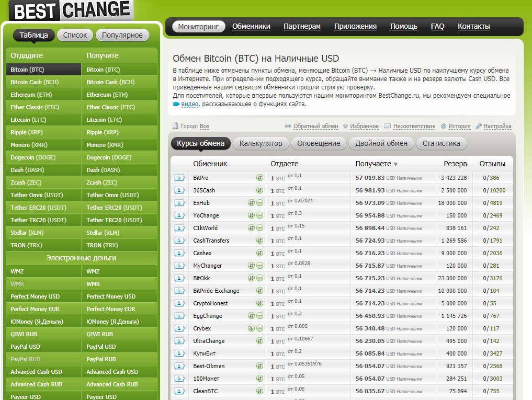
Task: Click the BitPride-Exchange exchanger name
Action: click(216, 291)
